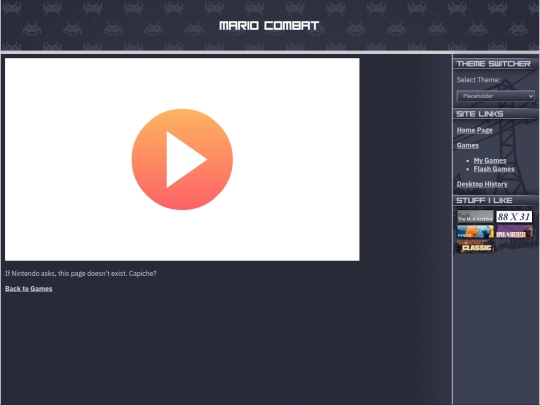This screenshot has height=405, width=540.
Task: Start the Mario Combat game with the play button
Action: (x=182, y=159)
